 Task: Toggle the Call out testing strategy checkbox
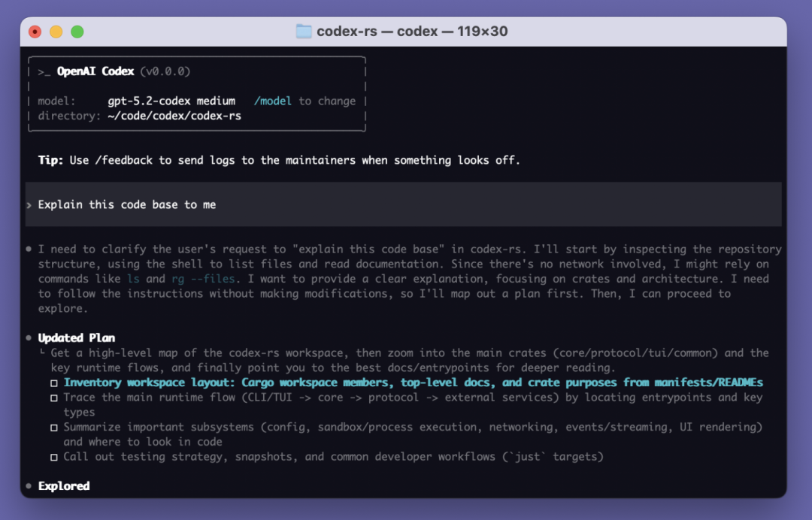point(54,458)
